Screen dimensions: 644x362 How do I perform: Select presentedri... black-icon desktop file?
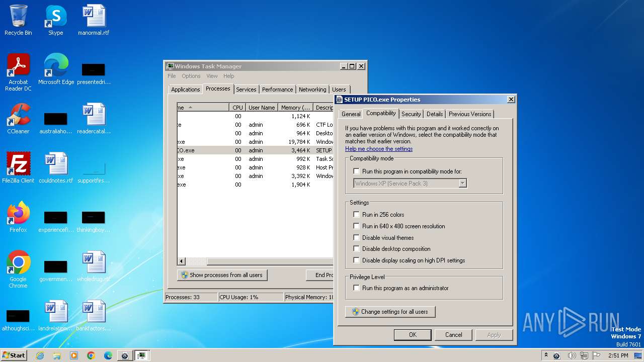coord(94,73)
